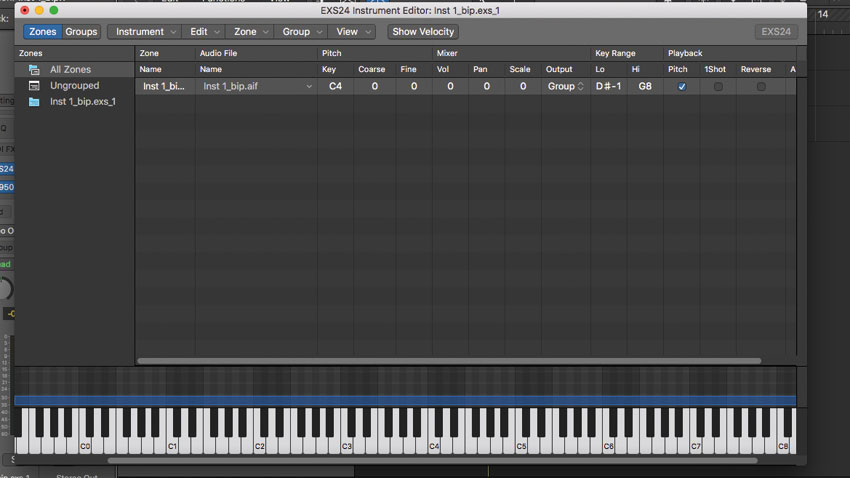Click the Key Range column header
Screen dimensions: 850x478
[615, 53]
